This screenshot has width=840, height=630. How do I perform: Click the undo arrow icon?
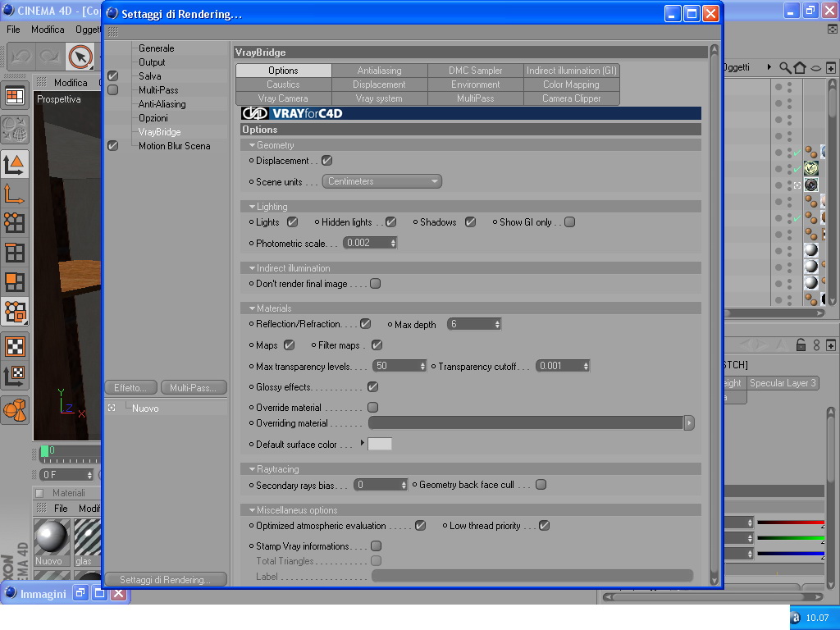(22, 57)
